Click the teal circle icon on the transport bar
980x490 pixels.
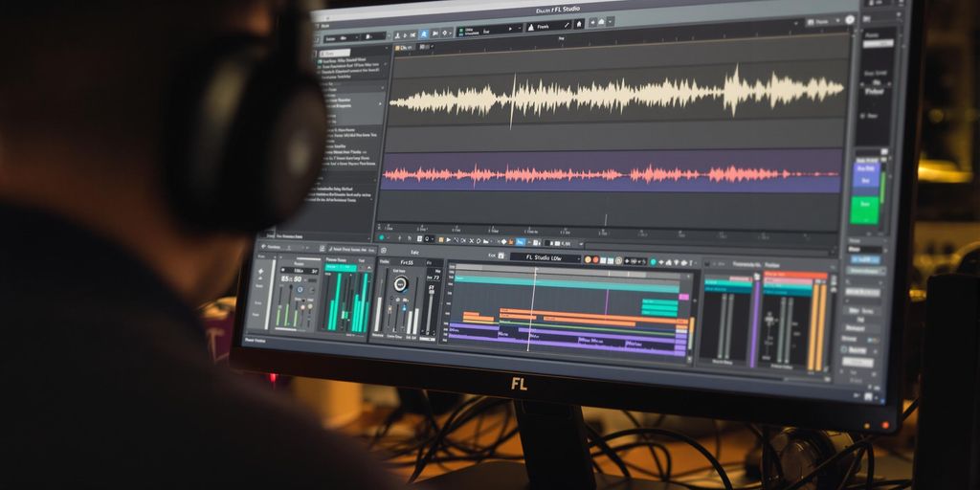tap(382, 236)
